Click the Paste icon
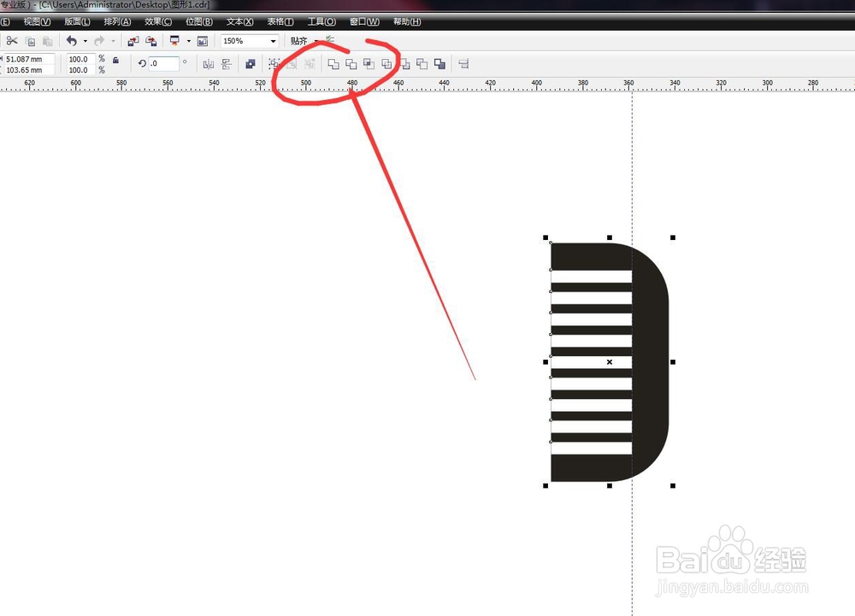Viewport: 855px width, 616px height. [47, 41]
